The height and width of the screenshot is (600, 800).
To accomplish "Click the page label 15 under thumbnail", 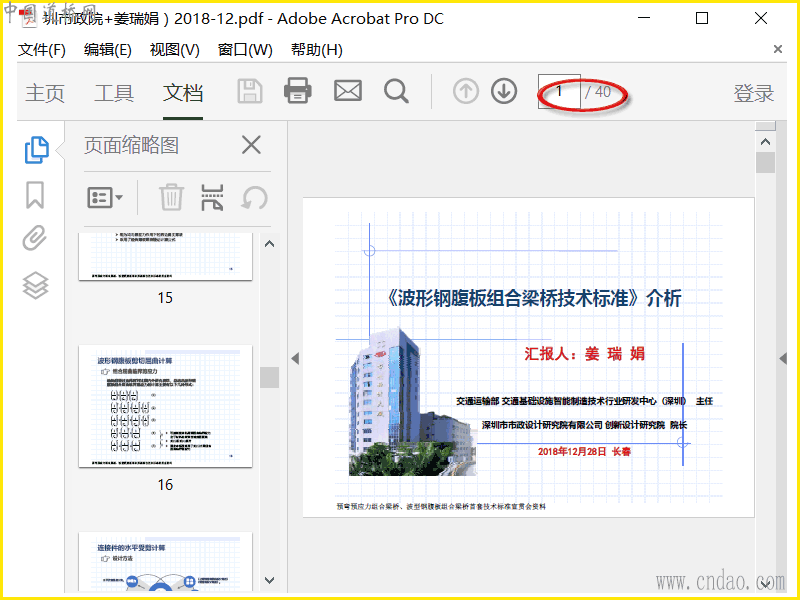I will [x=165, y=297].
